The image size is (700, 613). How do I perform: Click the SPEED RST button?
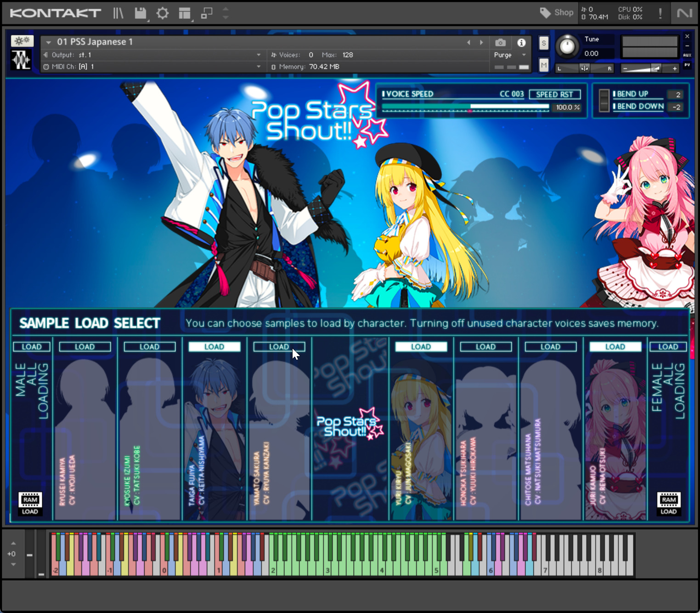554,94
